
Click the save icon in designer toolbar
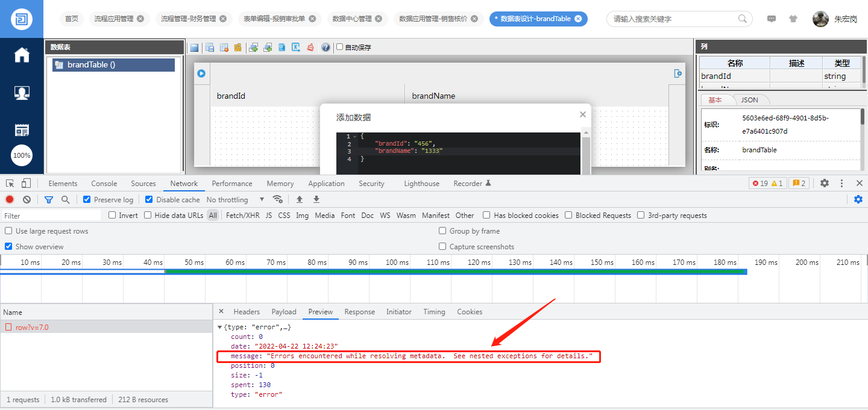195,48
